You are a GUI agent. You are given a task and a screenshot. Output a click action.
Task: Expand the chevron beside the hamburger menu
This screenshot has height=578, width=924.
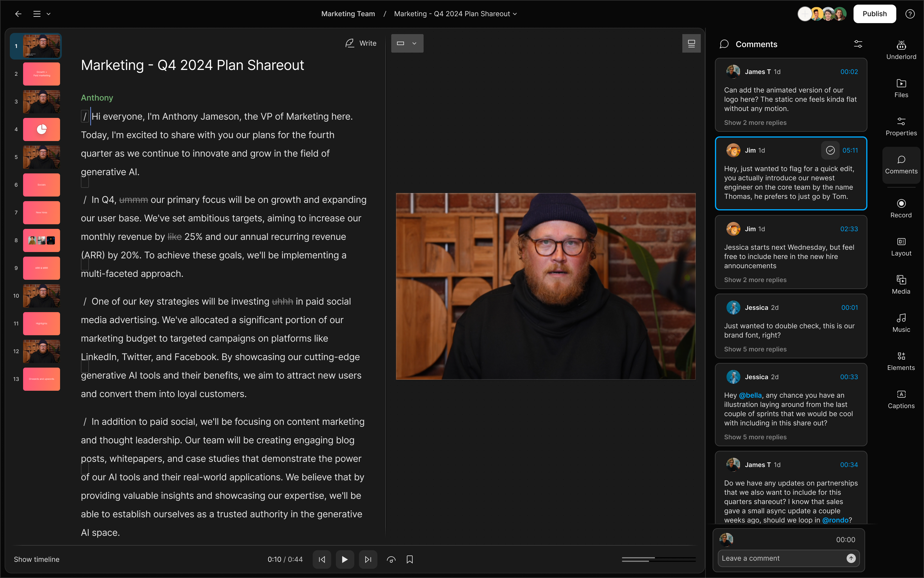(49, 14)
